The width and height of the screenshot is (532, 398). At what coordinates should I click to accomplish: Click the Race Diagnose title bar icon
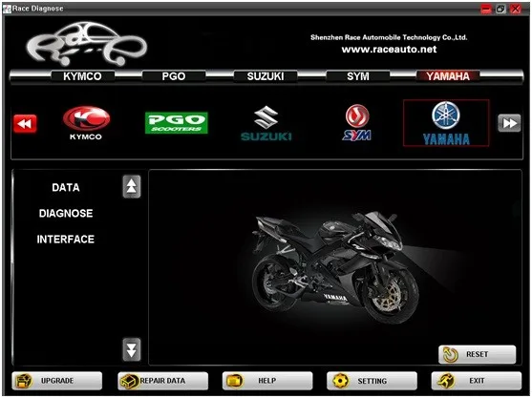[7, 9]
